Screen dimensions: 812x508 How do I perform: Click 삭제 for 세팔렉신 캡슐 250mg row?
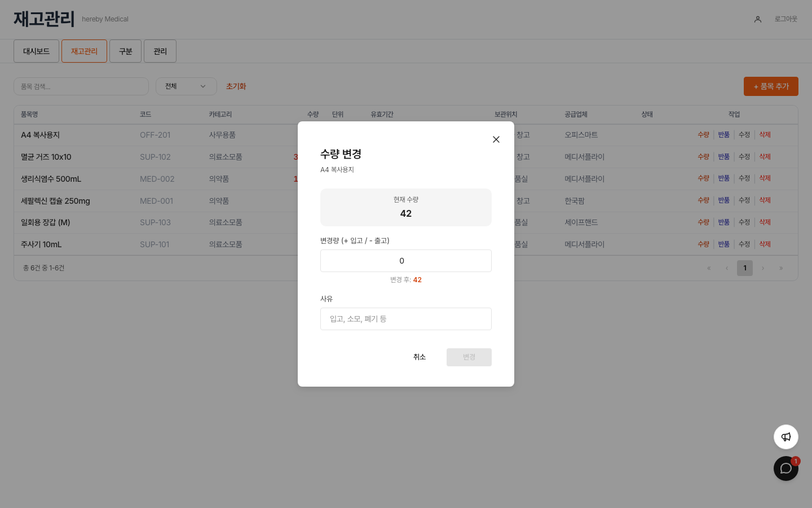click(x=765, y=200)
